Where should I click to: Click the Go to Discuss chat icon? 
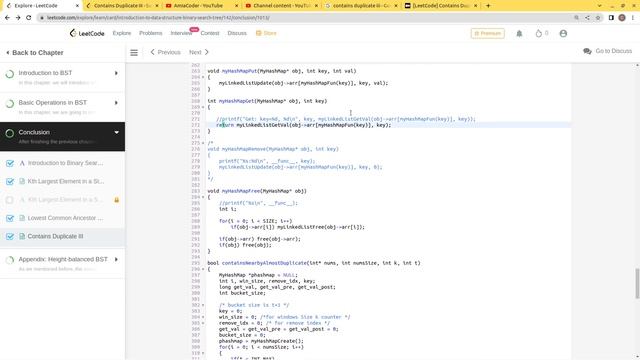tap(587, 51)
